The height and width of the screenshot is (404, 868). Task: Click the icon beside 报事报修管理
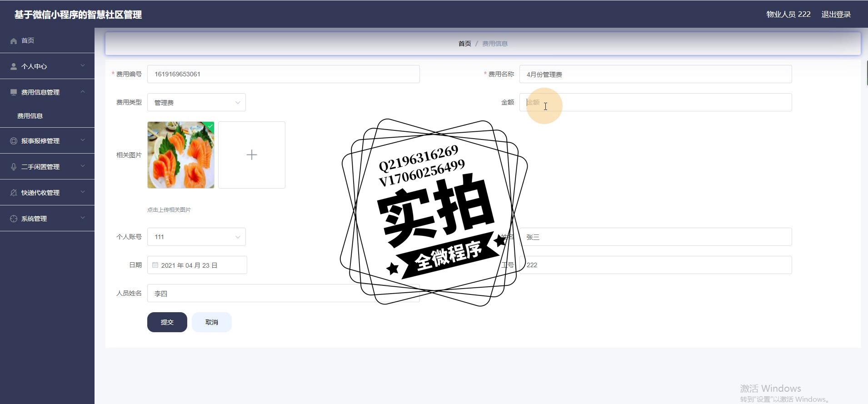(14, 141)
